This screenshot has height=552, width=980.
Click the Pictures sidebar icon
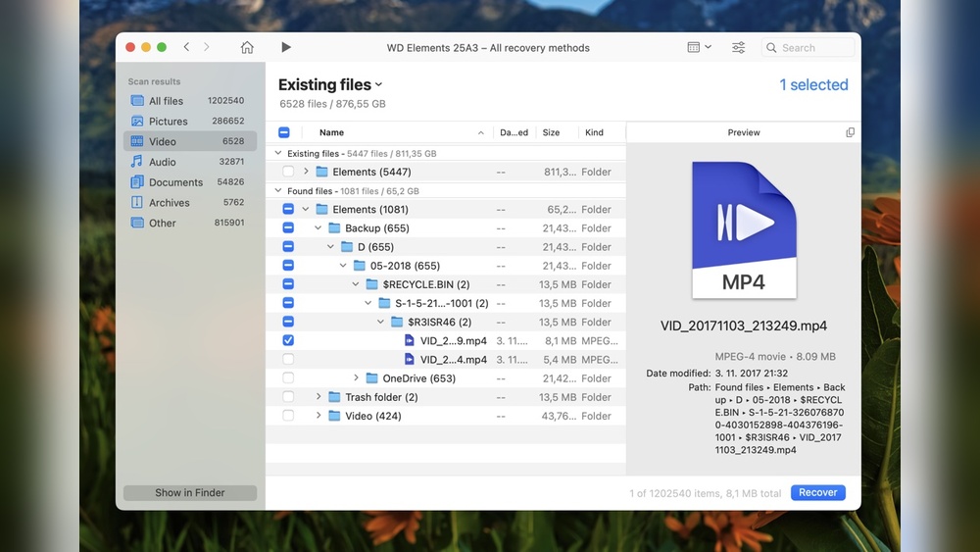137,121
